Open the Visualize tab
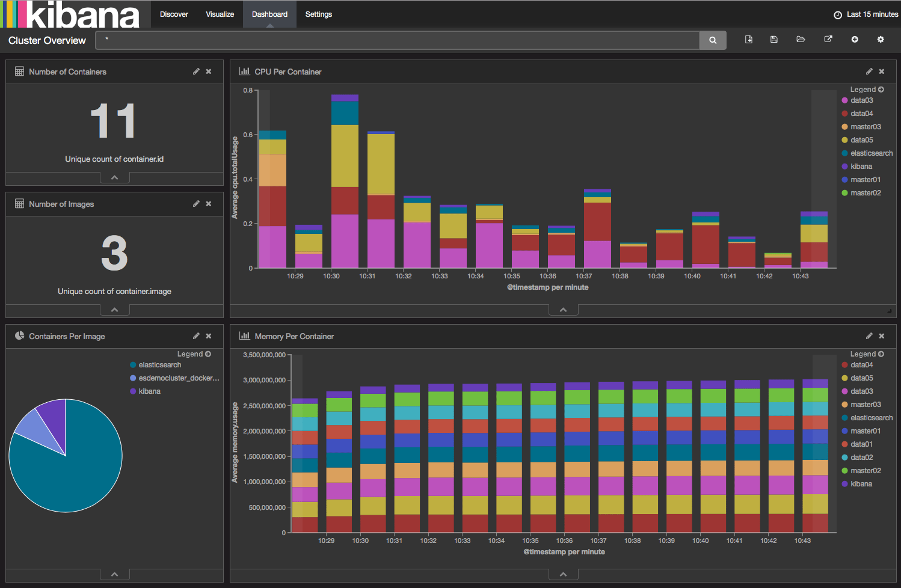Image resolution: width=901 pixels, height=588 pixels. (x=220, y=14)
